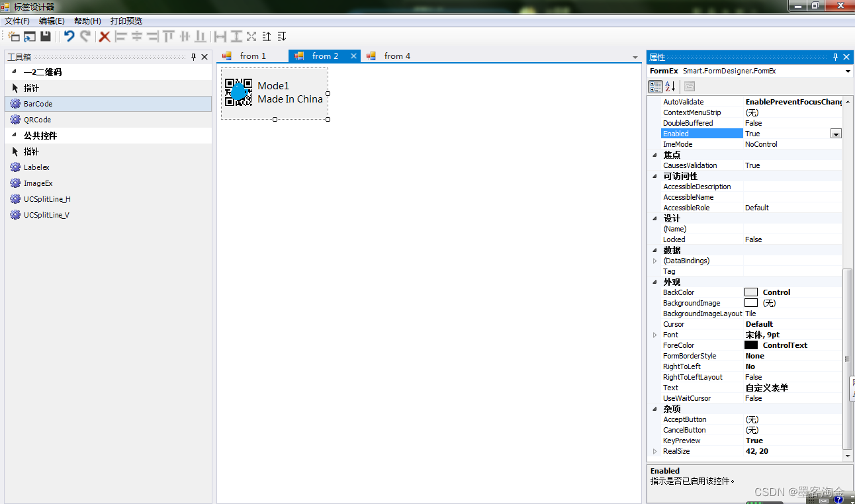The height and width of the screenshot is (504, 855).
Task: Open the 帮助(H) menu
Action: click(x=87, y=21)
